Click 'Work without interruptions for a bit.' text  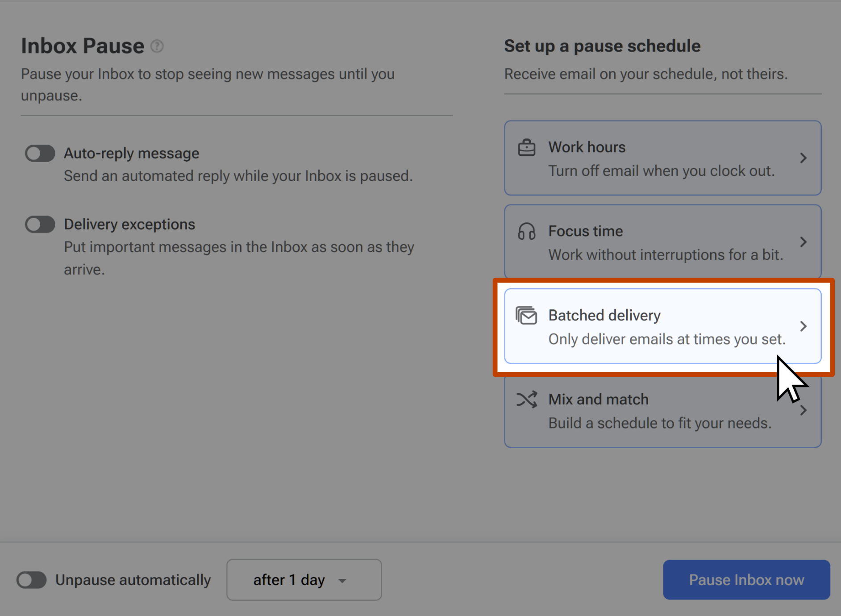pyautogui.click(x=666, y=255)
